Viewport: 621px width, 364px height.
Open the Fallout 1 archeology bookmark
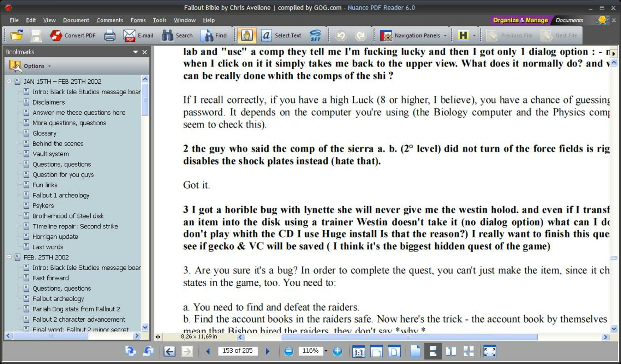point(61,195)
